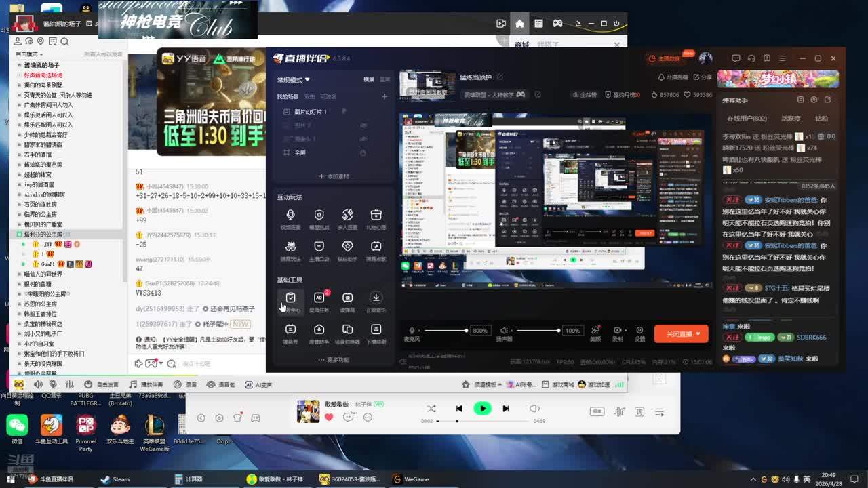Open the 关闭直播 dropdown arrow
The width and height of the screenshot is (868, 488).
pyautogui.click(x=698, y=333)
